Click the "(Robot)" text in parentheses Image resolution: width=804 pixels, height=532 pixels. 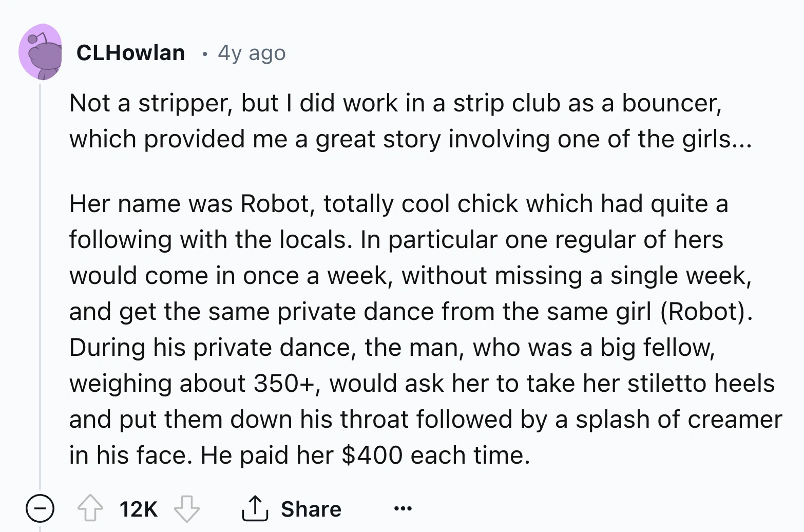[x=706, y=311]
